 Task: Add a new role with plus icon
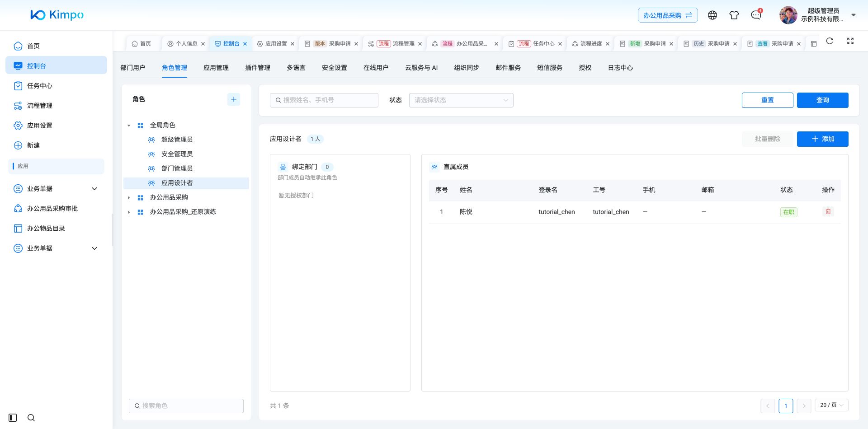[234, 99]
